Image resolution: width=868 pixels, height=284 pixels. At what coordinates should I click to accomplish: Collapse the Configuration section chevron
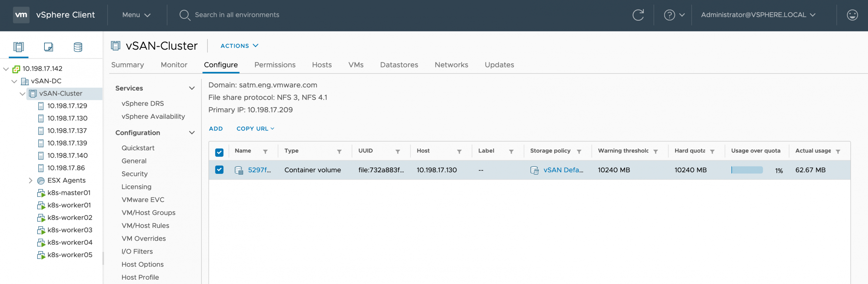coord(192,133)
